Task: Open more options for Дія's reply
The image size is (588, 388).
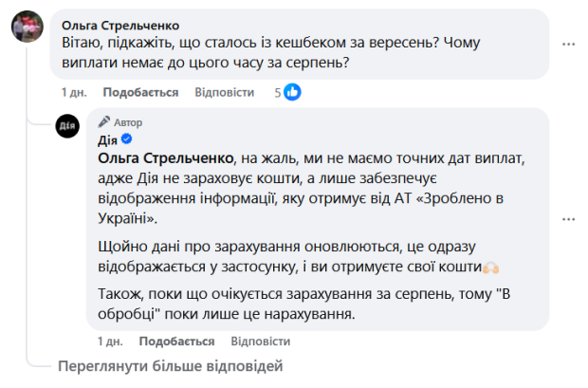Action: (x=569, y=217)
